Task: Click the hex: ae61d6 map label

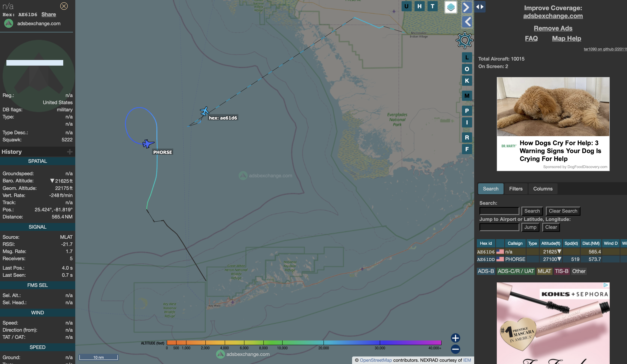Action: coord(223,118)
